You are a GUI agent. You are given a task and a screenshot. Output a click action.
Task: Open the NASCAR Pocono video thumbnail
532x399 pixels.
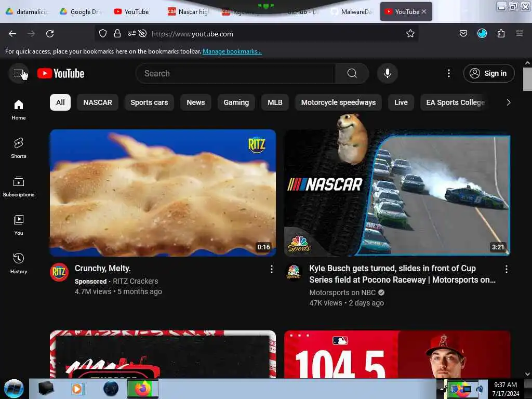[x=397, y=193]
